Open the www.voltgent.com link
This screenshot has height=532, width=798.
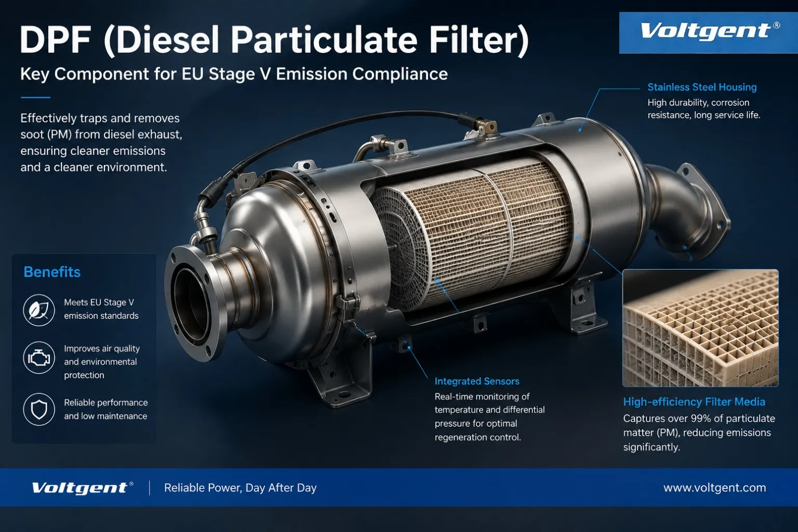click(714, 488)
